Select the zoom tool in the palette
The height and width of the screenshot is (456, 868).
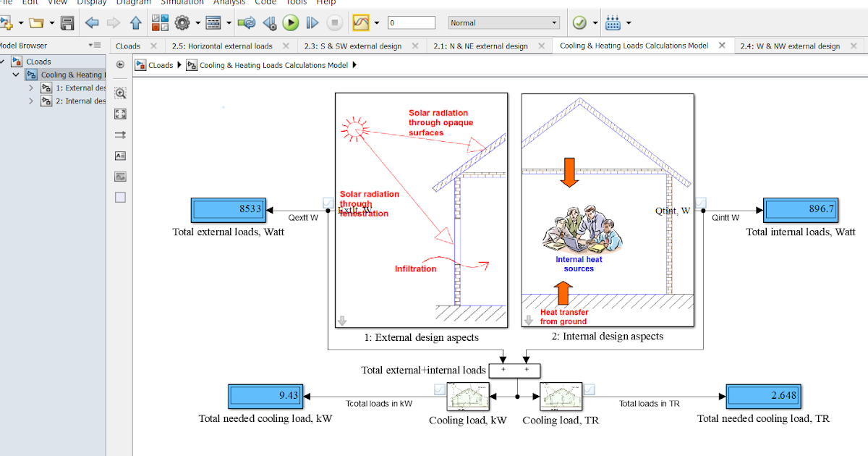coord(119,93)
